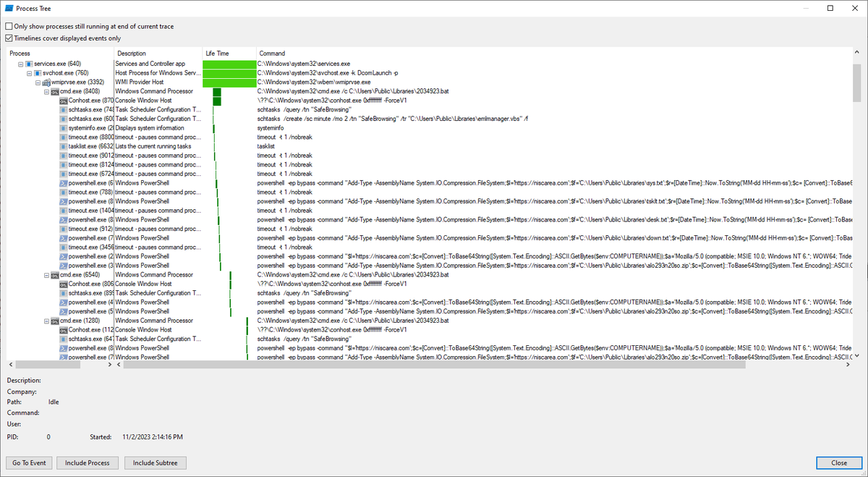Click the Go To Event button
The width and height of the screenshot is (868, 477).
[x=29, y=463]
